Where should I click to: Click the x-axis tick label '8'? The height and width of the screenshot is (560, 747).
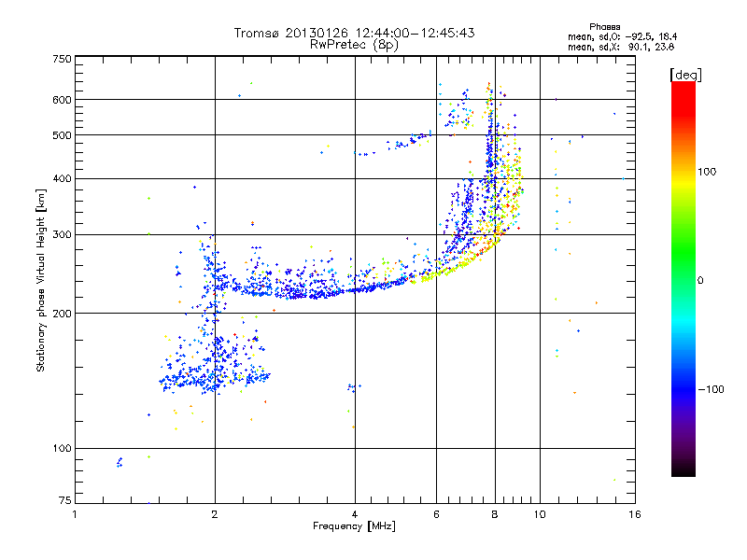[495, 515]
